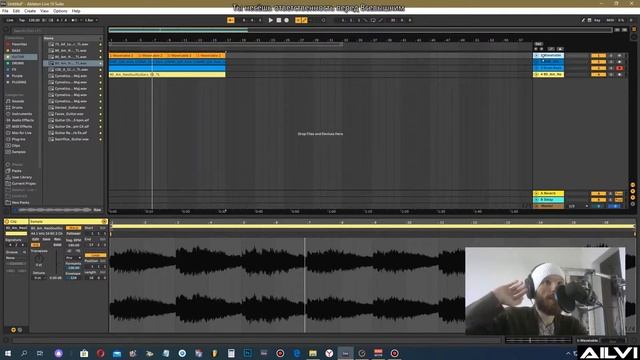
Task: Select the Stereo_Guitar.wav file in browser
Action: point(71,108)
